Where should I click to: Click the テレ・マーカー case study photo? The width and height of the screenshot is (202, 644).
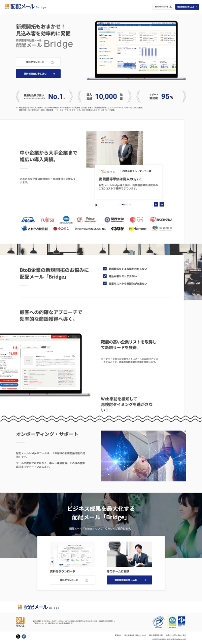[114, 149]
